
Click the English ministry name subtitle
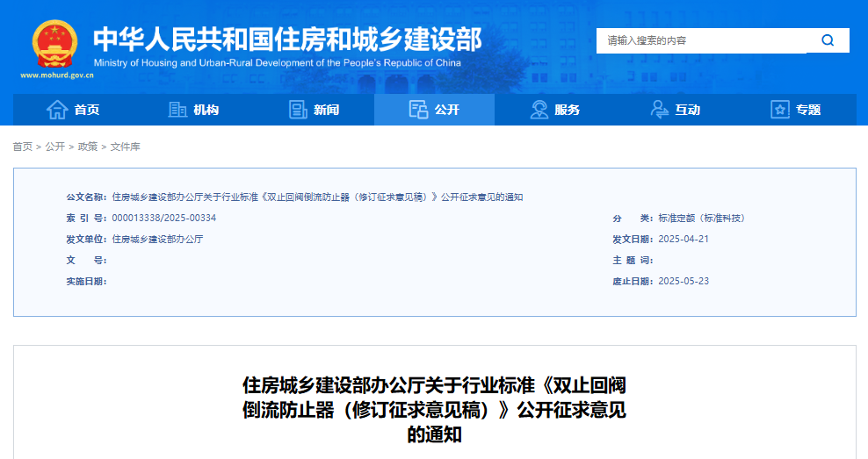point(278,63)
